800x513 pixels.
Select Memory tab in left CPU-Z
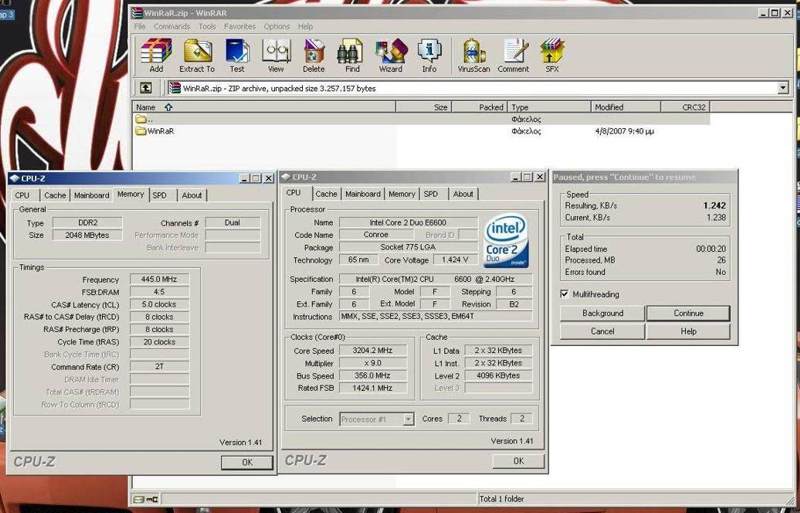[131, 194]
